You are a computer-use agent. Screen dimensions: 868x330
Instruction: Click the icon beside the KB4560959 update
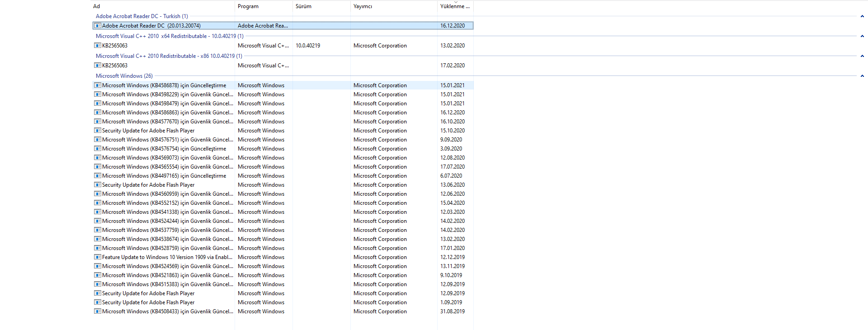[97, 194]
